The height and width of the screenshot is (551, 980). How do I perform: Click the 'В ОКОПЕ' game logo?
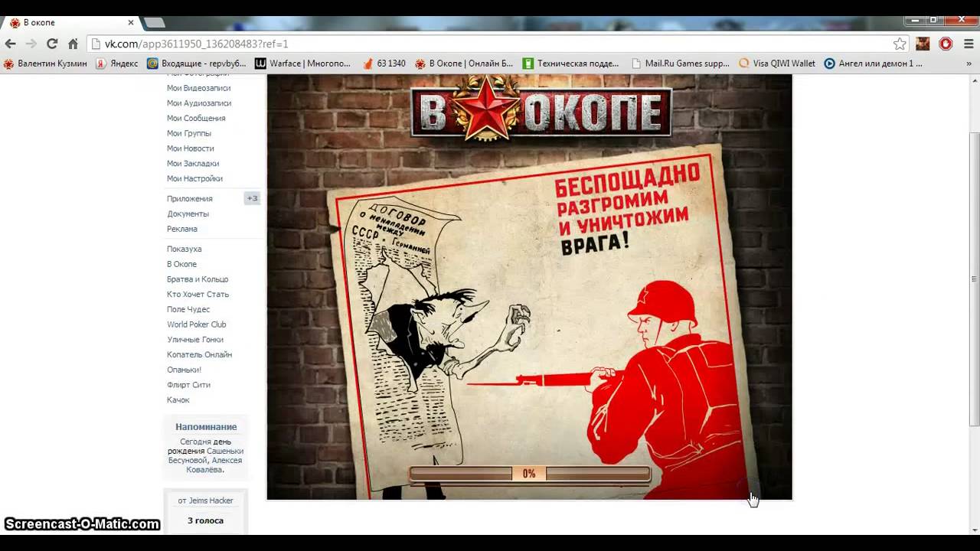coord(541,112)
